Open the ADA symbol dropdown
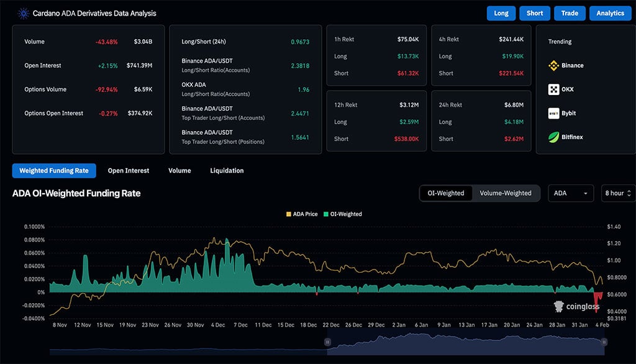Viewport: 636px width, 364px height. coord(570,193)
